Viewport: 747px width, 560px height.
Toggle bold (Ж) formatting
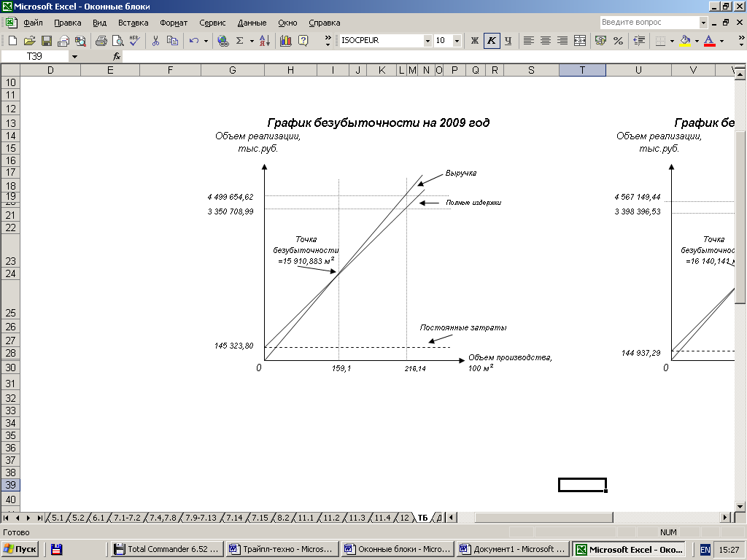(x=474, y=41)
